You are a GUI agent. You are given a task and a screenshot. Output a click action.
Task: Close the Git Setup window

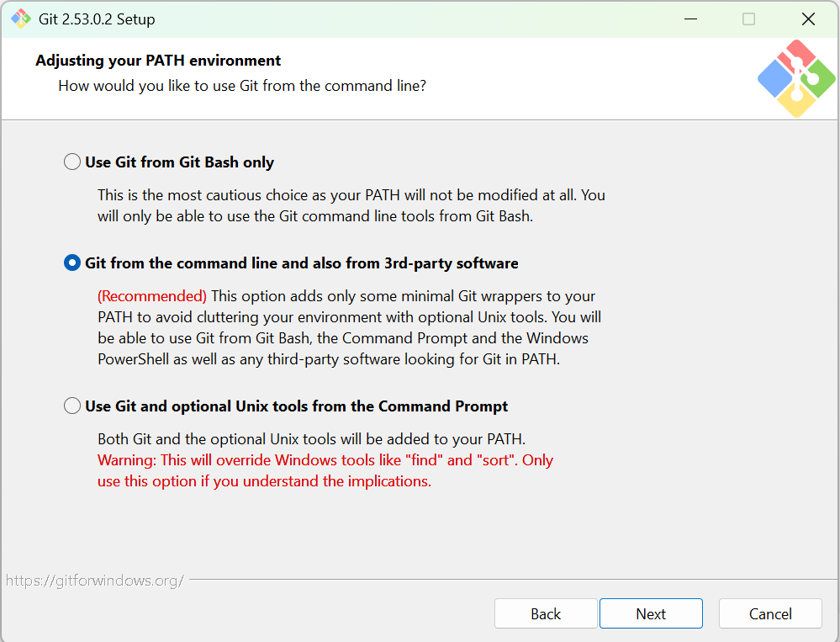pos(808,19)
